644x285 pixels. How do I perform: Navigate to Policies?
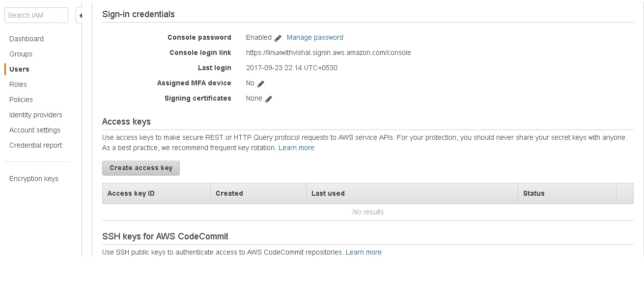point(21,100)
